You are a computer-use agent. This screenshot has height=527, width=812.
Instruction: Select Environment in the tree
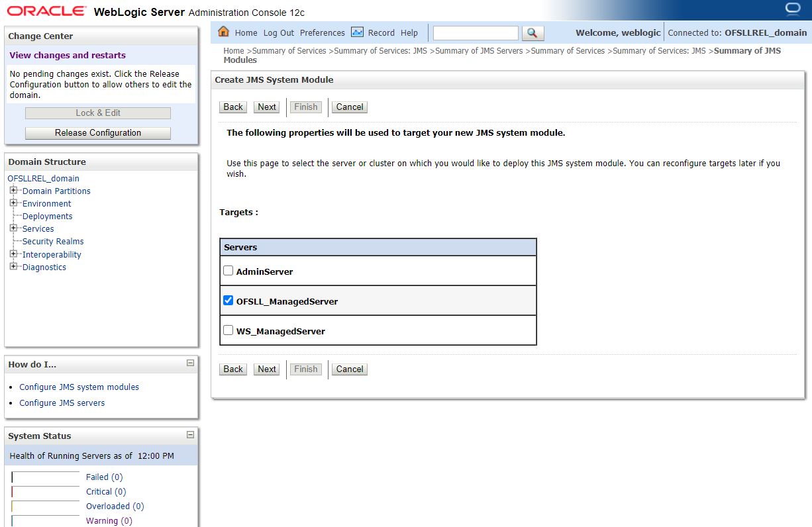click(x=46, y=203)
